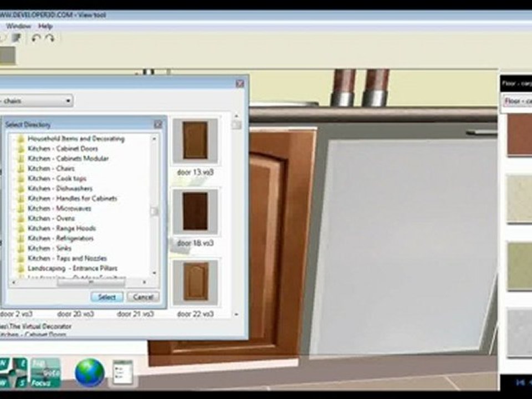The height and width of the screenshot is (399, 532).
Task: Click the door 18.vo3 thumbnail
Action: (x=195, y=211)
